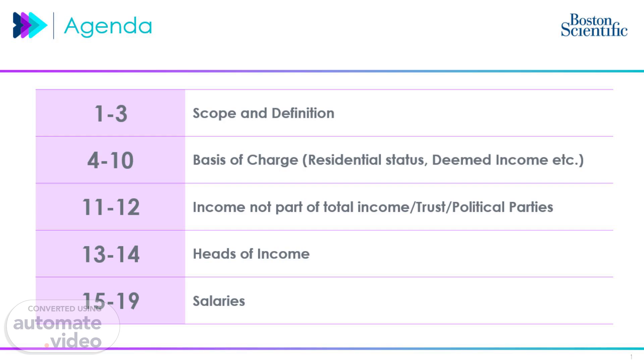The image size is (644, 362).
Task: Click the 1-3 section number cell
Action: (110, 113)
